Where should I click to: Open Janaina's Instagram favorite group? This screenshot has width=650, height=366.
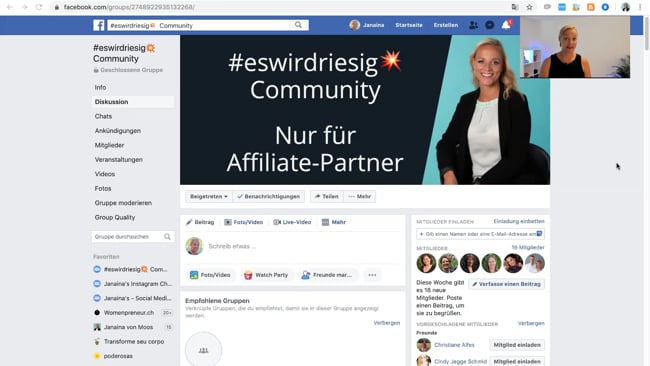pyautogui.click(x=137, y=284)
